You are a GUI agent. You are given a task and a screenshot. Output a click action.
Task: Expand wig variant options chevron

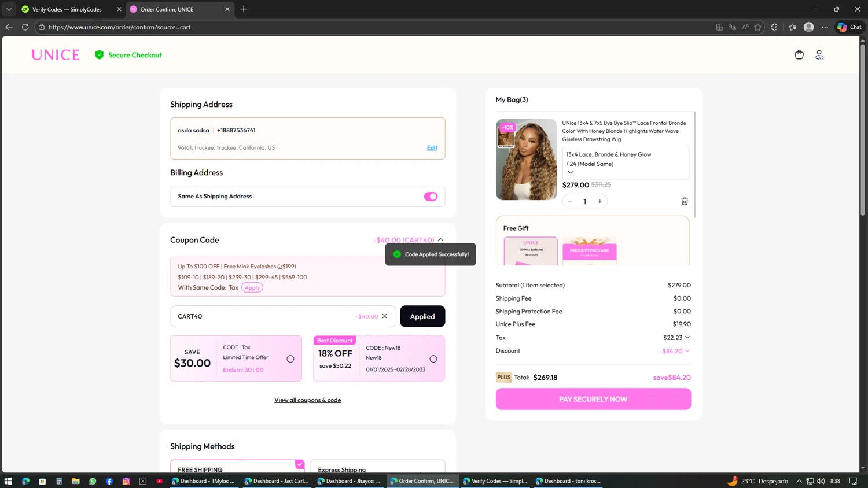tap(571, 172)
